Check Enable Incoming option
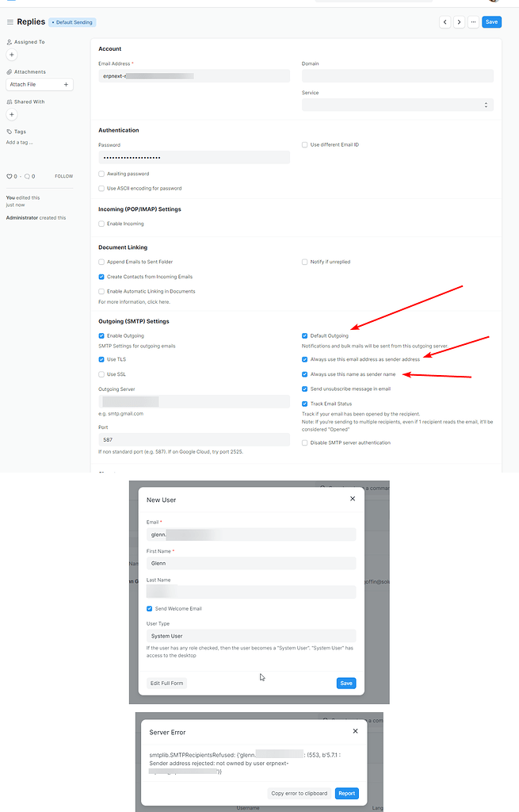Screen dimensions: 519x812 point(101,224)
